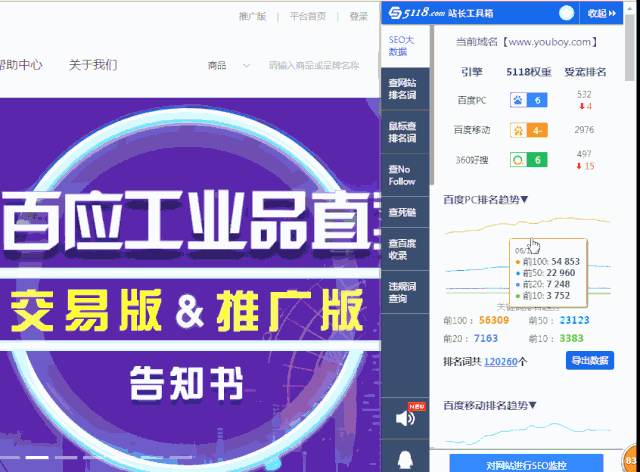Screen dimensions: 640x472
Task: Click the current domain www.youboy.com text
Action: click(550, 42)
